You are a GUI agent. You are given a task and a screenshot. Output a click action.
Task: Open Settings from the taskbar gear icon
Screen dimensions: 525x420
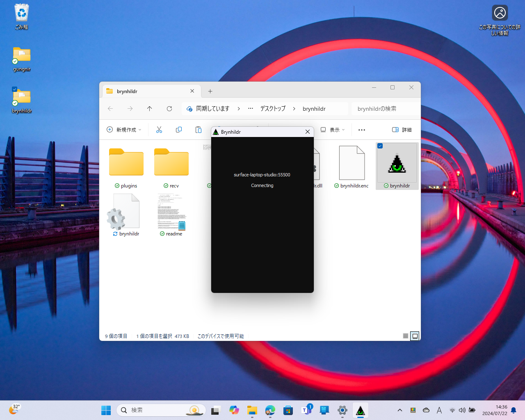[x=342, y=410]
